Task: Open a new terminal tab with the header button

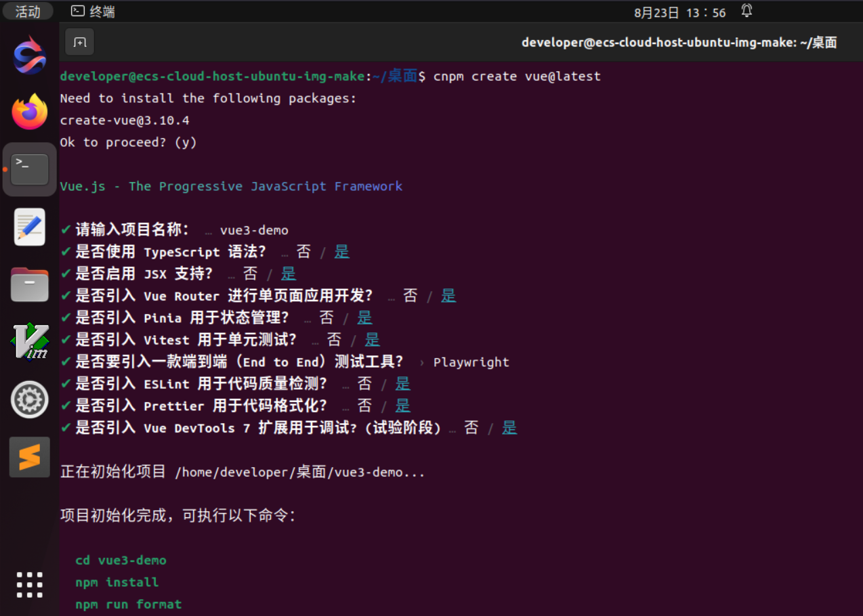Action: tap(79, 41)
